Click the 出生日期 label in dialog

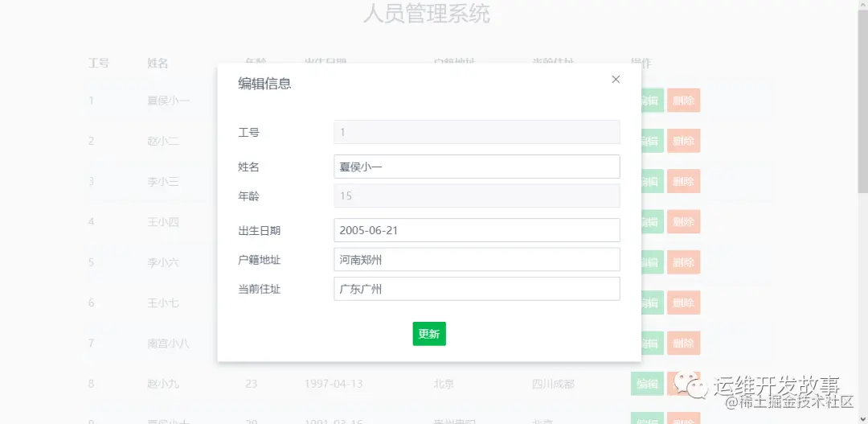(259, 231)
